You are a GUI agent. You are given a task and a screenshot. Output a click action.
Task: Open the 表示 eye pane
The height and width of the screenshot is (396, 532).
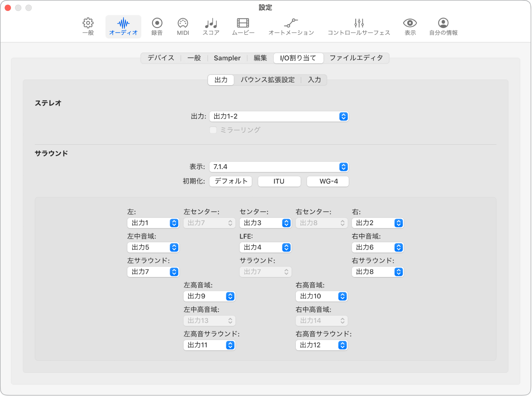tap(410, 27)
